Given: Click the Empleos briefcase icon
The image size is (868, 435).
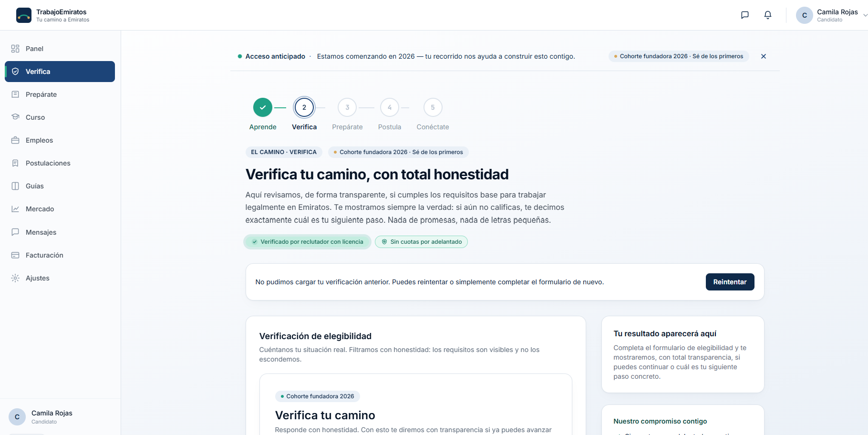Looking at the screenshot, I should [15, 140].
